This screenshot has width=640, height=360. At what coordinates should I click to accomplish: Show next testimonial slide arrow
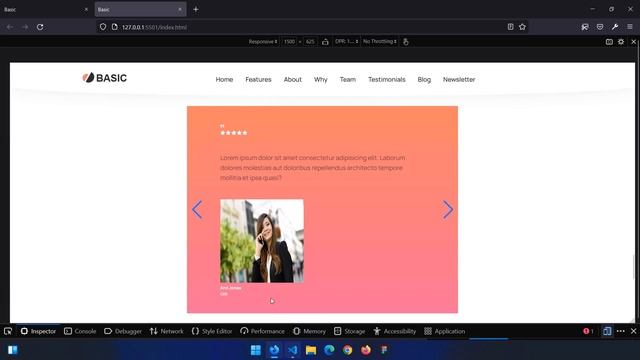(448, 210)
